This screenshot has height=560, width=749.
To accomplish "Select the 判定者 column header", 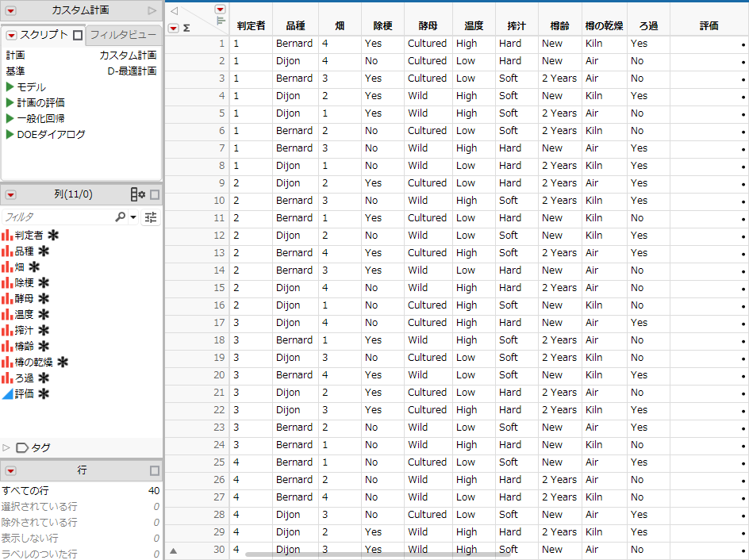I will point(251,26).
